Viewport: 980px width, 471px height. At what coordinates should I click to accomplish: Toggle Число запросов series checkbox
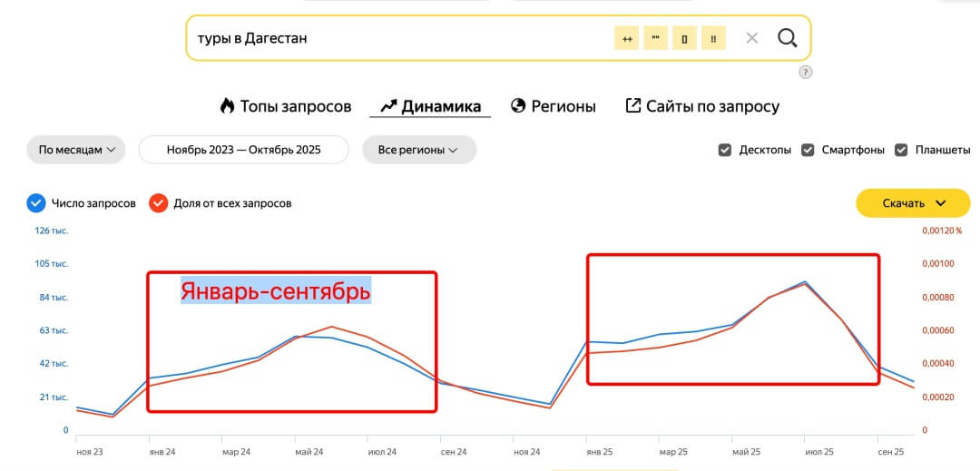(36, 203)
